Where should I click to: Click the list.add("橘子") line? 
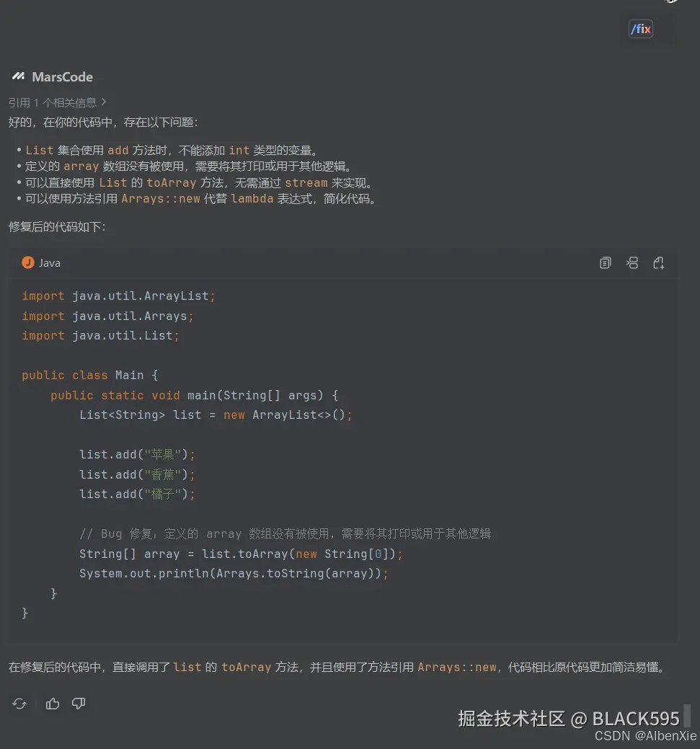click(137, 495)
